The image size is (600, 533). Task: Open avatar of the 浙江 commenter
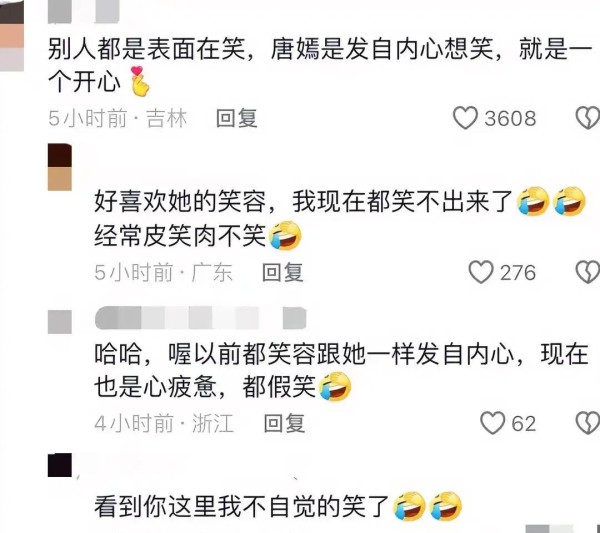click(60, 322)
